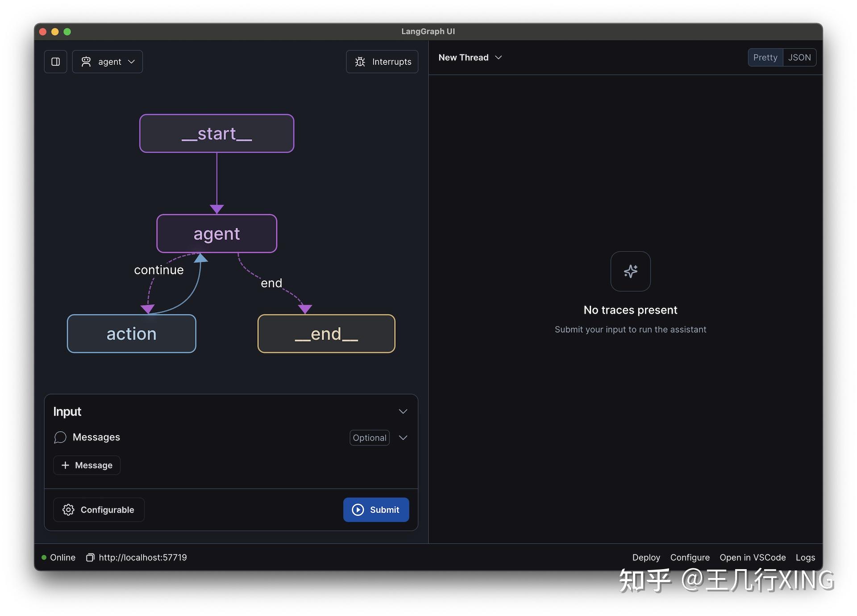
Task: Open Logs from the footer
Action: (x=805, y=557)
